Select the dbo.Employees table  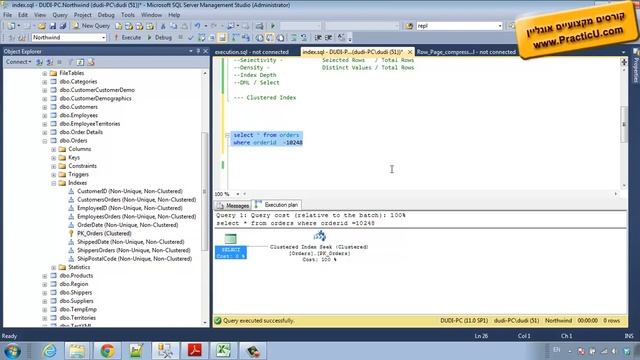78,116
